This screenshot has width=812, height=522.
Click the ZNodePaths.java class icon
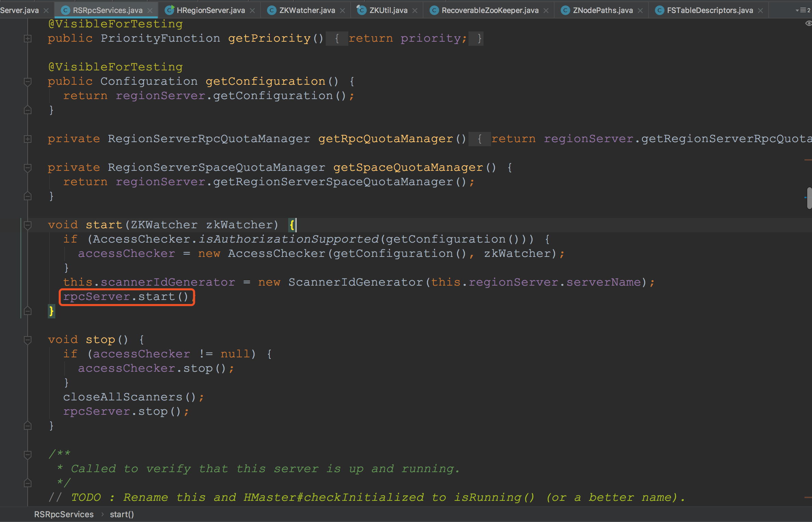tap(565, 11)
